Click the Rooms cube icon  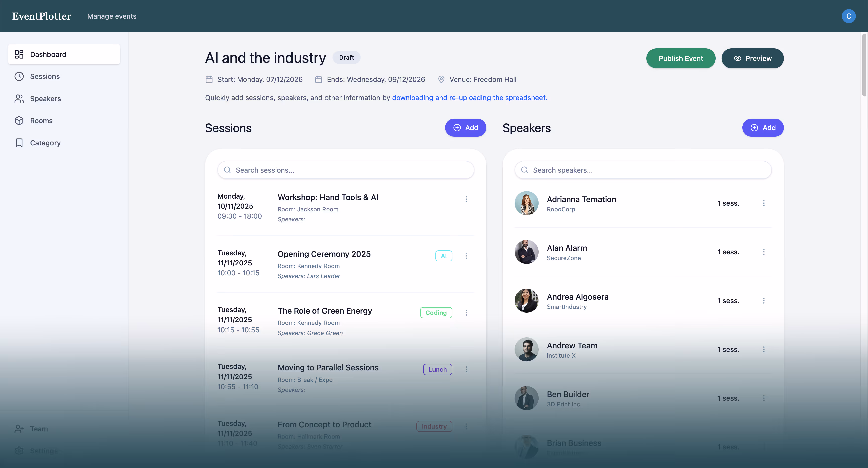click(x=19, y=121)
